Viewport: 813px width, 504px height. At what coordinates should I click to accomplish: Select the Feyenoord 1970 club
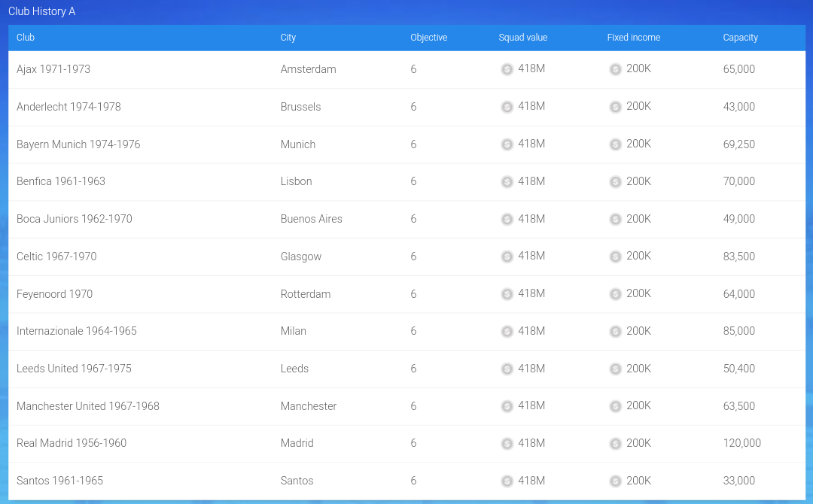click(54, 294)
